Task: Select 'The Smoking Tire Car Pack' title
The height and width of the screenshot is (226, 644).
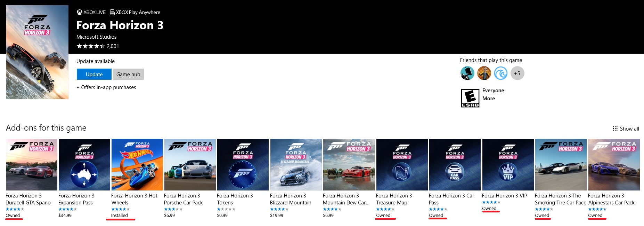Action: pos(560,199)
